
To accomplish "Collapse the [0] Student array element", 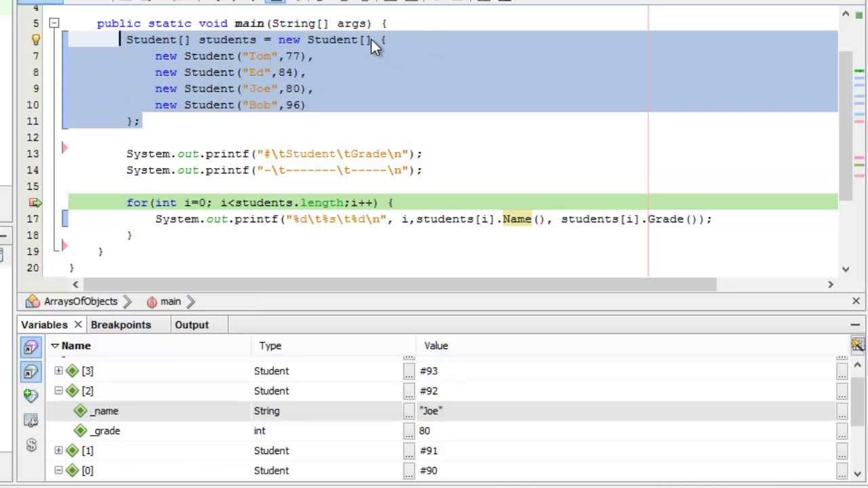I will [x=58, y=470].
